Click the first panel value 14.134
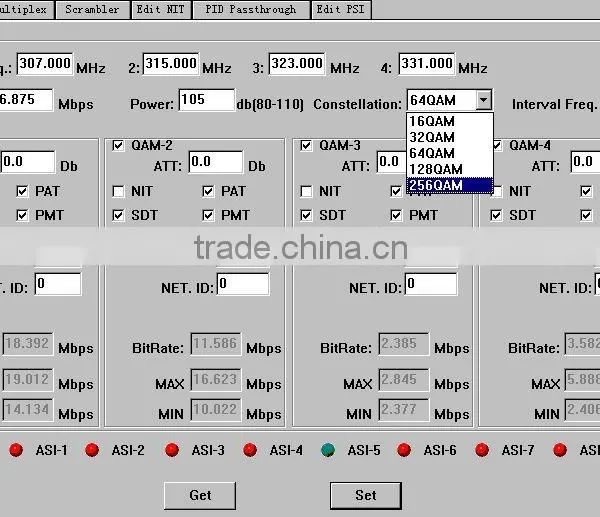Image resolution: width=600 pixels, height=517 pixels. [x=28, y=410]
